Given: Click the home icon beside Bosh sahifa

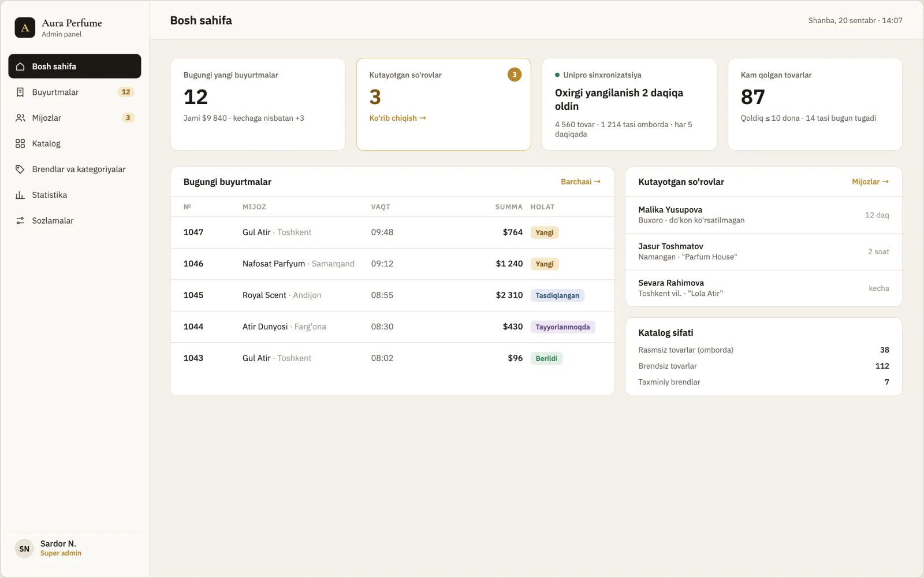Looking at the screenshot, I should 20,66.
